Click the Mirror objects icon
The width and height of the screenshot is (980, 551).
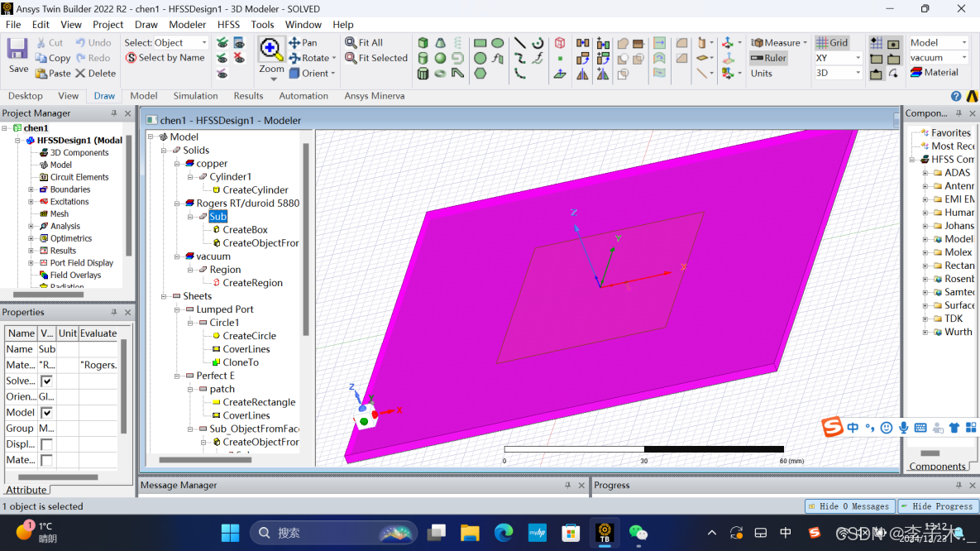(x=582, y=73)
